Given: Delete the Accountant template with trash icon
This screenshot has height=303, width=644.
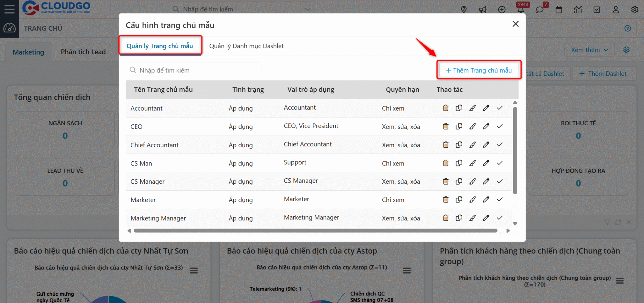Looking at the screenshot, I should 446,108.
